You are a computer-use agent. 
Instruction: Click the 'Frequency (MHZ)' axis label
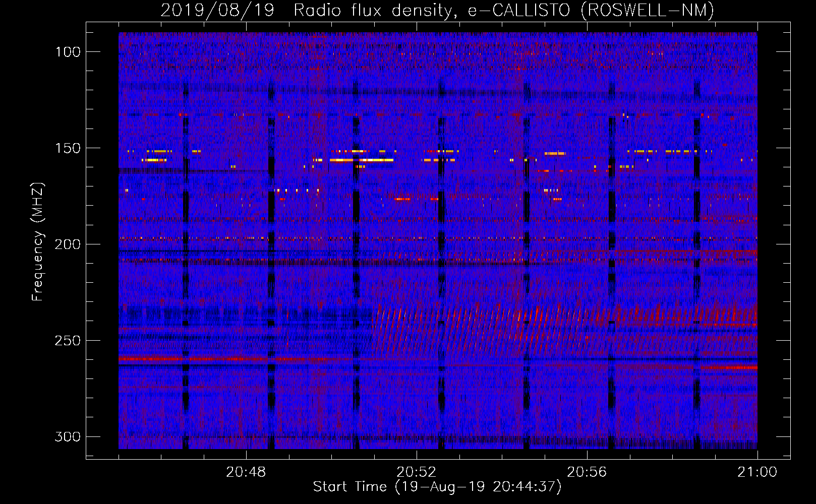(38, 242)
